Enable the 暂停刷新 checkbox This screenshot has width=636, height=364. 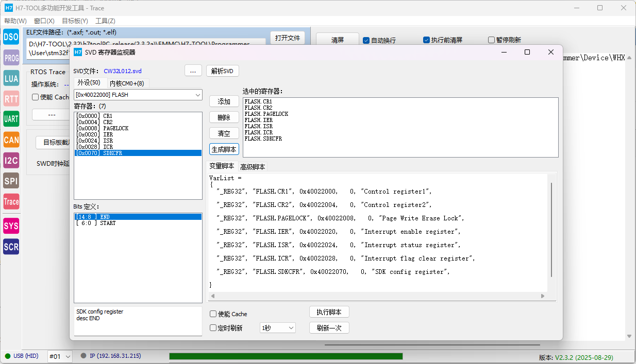[x=491, y=40]
